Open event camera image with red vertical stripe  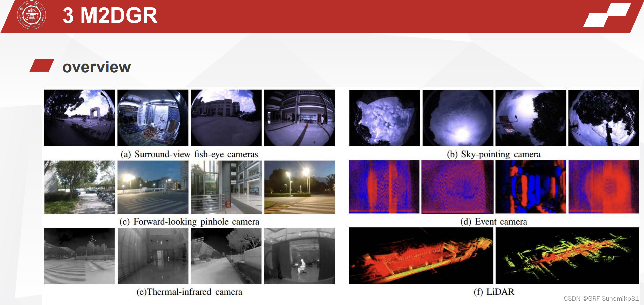(x=384, y=187)
